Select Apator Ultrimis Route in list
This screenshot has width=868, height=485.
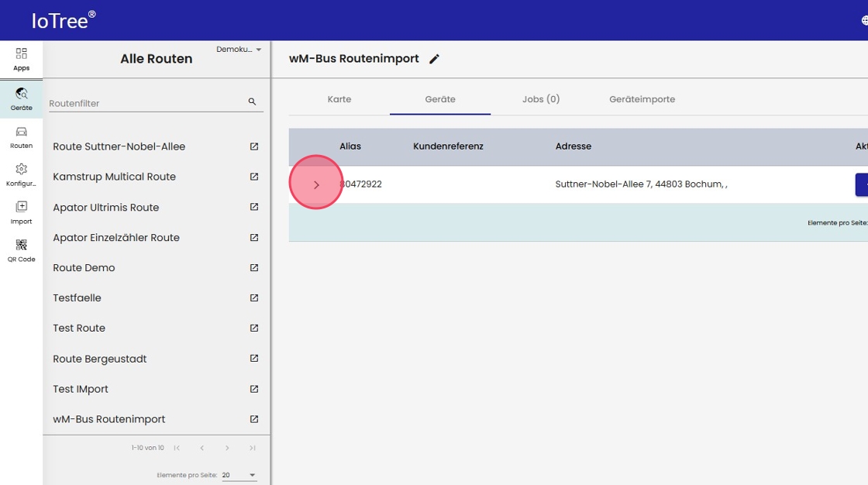click(x=106, y=208)
